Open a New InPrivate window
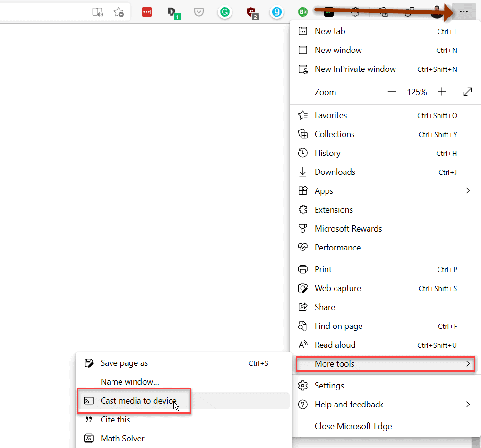 click(354, 69)
